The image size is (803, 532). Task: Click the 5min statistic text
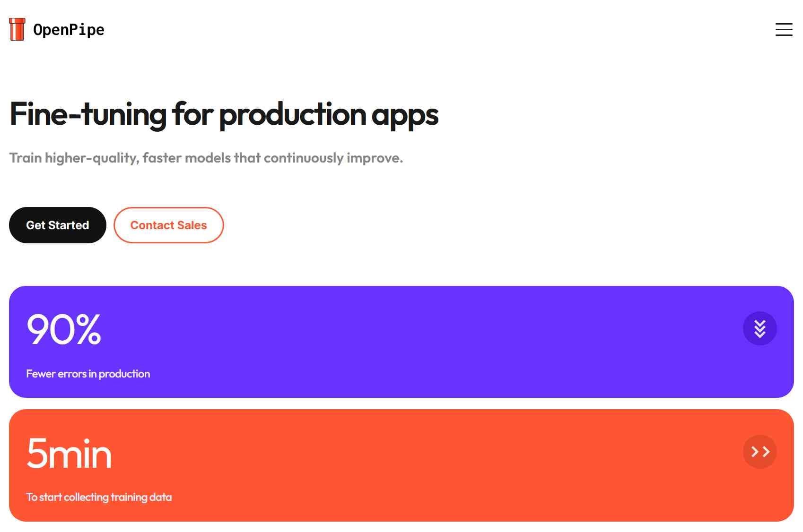pyautogui.click(x=69, y=453)
